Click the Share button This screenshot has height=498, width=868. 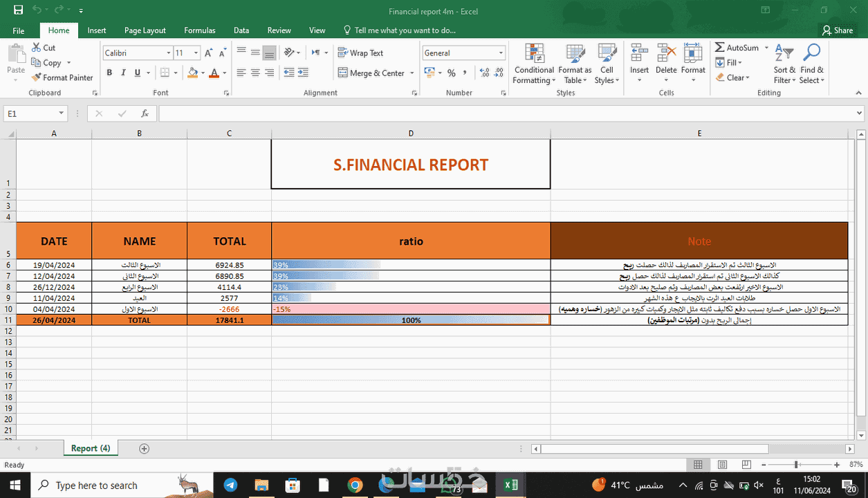coord(838,30)
